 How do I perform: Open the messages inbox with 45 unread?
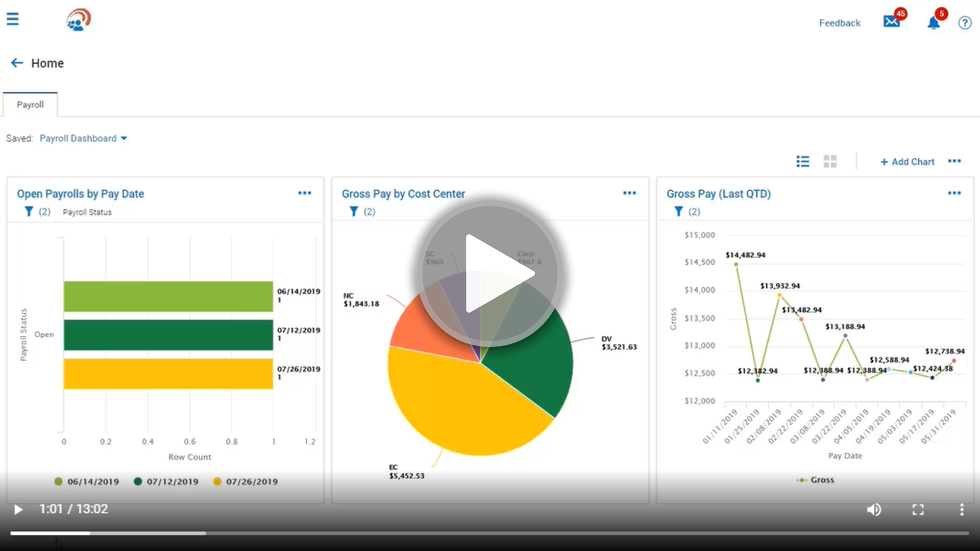[891, 21]
